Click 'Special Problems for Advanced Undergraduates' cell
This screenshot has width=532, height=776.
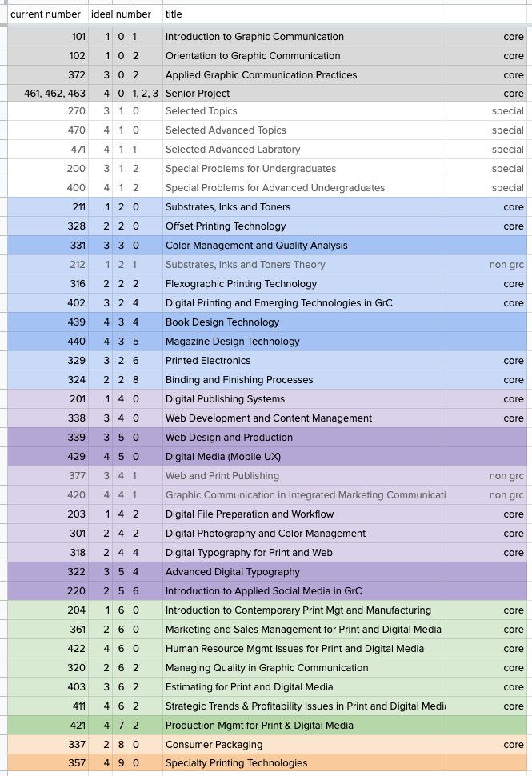click(x=304, y=188)
